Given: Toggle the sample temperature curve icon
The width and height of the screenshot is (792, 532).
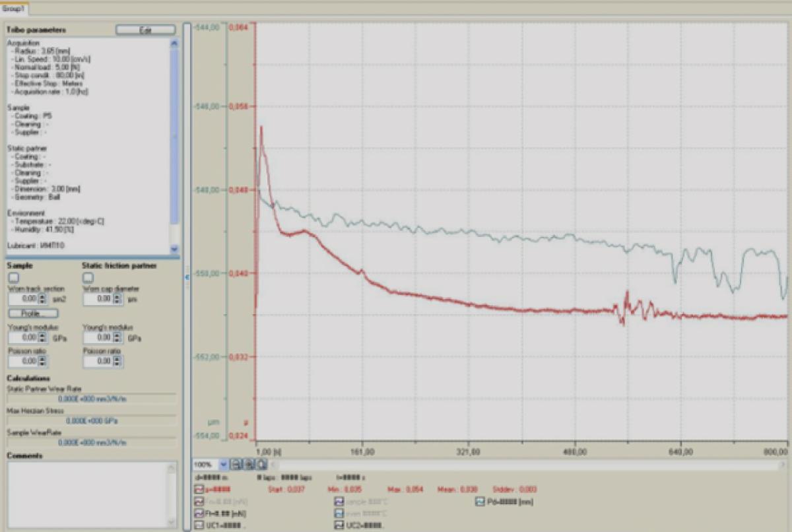Looking at the screenshot, I should pyautogui.click(x=339, y=502).
